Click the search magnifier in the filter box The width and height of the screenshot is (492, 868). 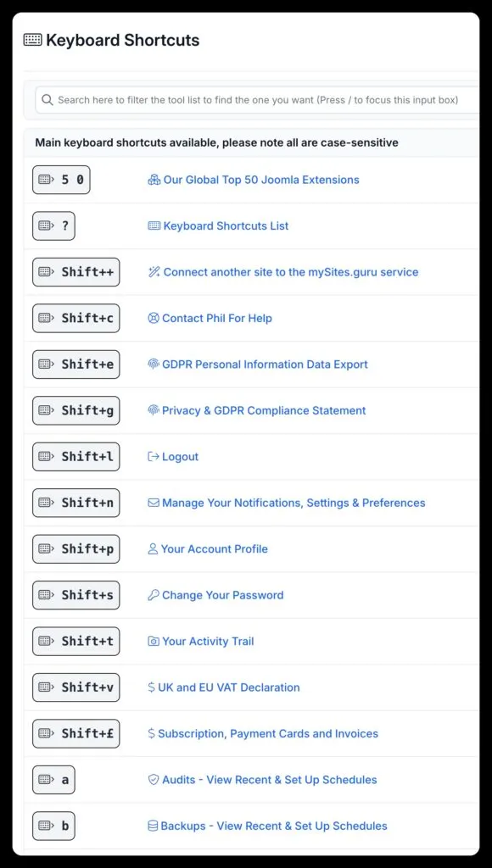(x=48, y=99)
